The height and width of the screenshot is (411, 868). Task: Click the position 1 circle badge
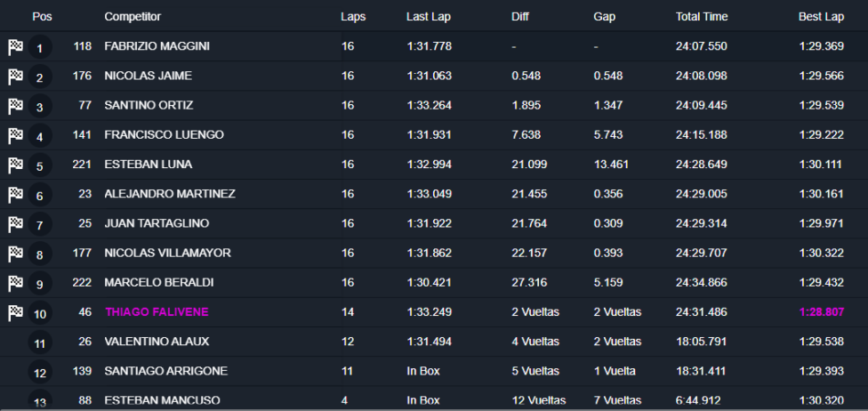pos(39,48)
